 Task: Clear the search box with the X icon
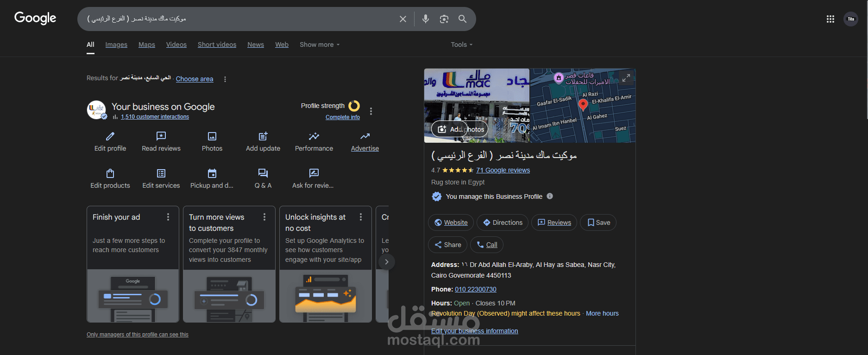tap(403, 19)
